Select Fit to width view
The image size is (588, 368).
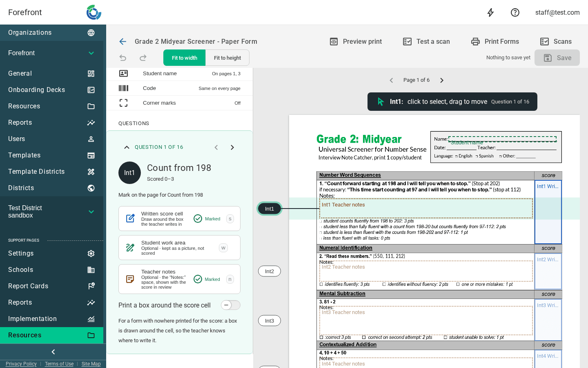[x=184, y=58]
